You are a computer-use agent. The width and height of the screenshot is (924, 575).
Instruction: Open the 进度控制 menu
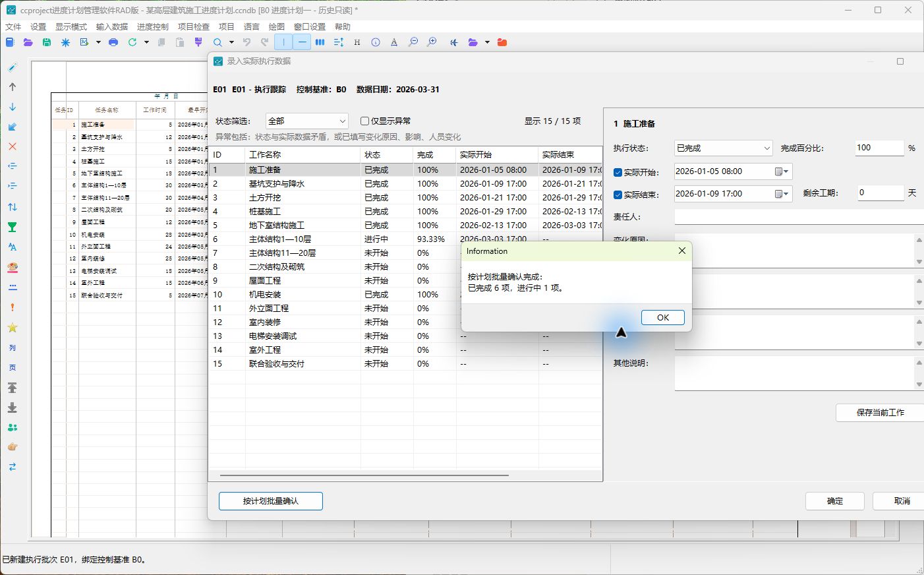coord(153,27)
